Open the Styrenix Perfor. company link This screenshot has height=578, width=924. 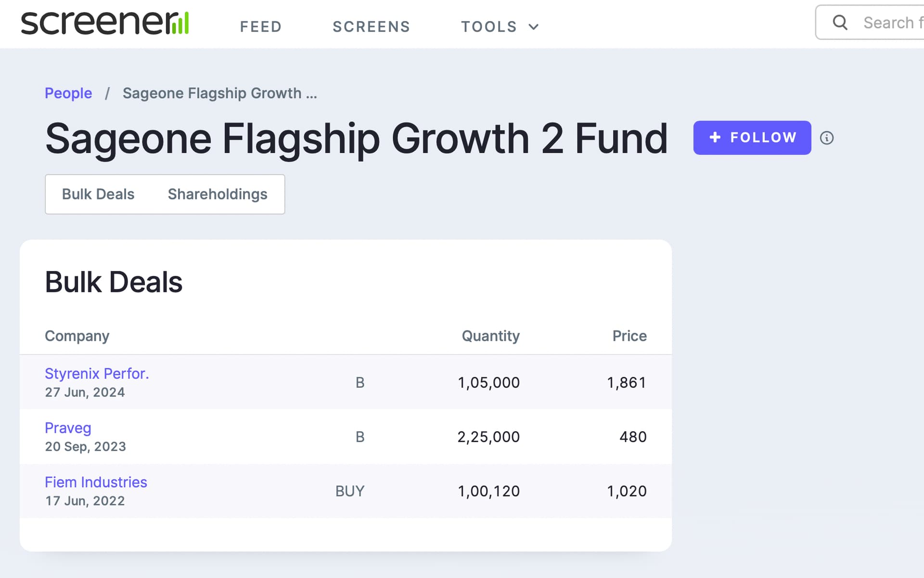97,373
